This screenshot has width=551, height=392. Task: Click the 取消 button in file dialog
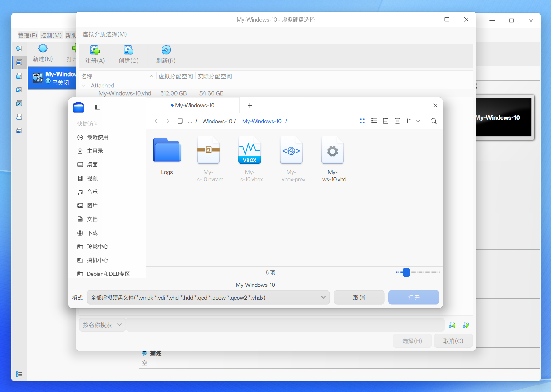tap(359, 297)
